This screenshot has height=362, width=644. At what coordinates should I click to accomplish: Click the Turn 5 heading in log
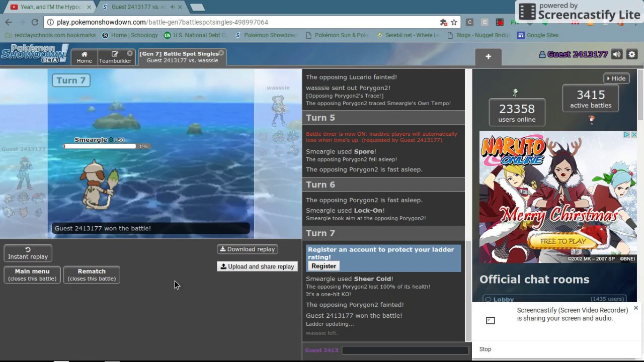pos(320,118)
